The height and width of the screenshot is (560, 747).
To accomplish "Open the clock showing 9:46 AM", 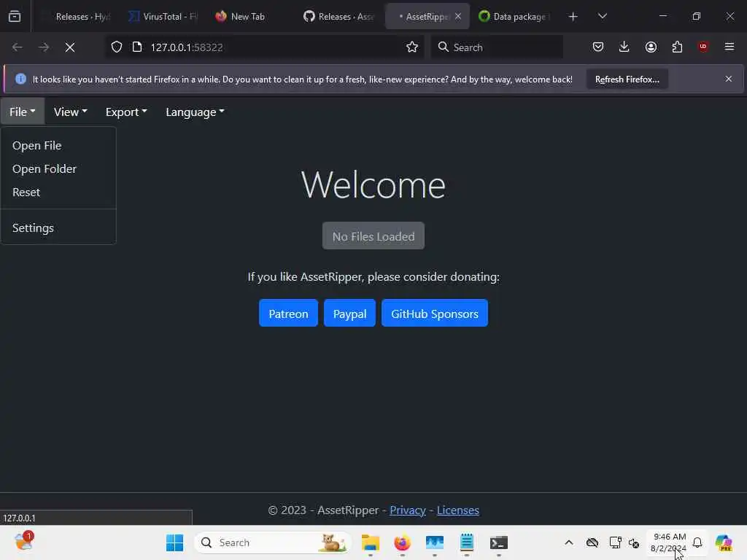I will coord(669,542).
